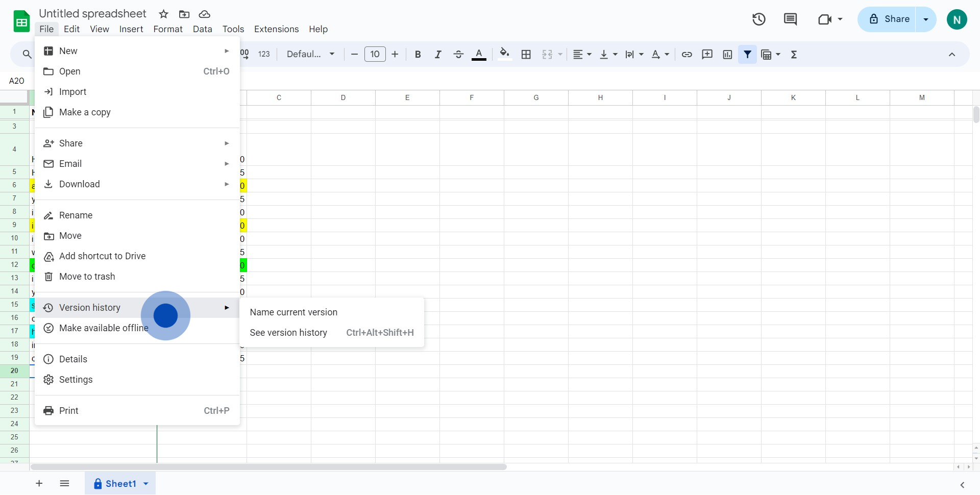The image size is (980, 495).
Task: Open the font family dropdown
Action: pyautogui.click(x=310, y=55)
